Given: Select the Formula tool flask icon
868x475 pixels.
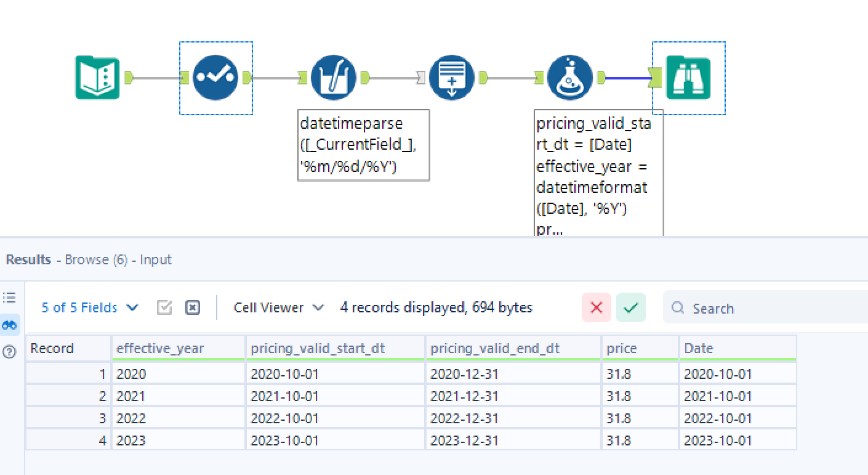Looking at the screenshot, I should (x=569, y=77).
